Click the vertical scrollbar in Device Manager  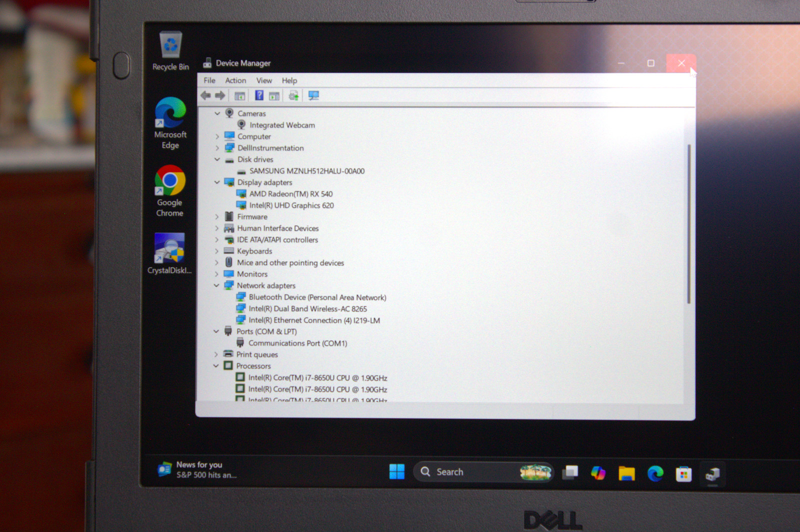tap(688, 224)
